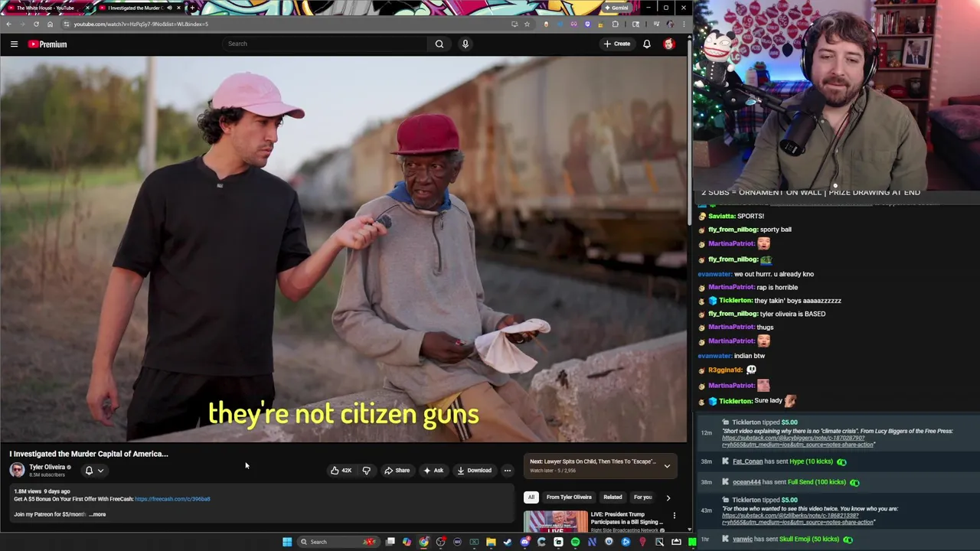Select the For you chip
Screen dimensions: 980x551
(642, 497)
